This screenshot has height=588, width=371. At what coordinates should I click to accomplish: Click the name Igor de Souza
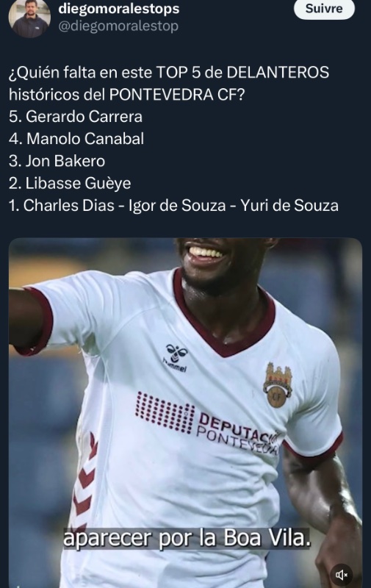click(x=177, y=206)
